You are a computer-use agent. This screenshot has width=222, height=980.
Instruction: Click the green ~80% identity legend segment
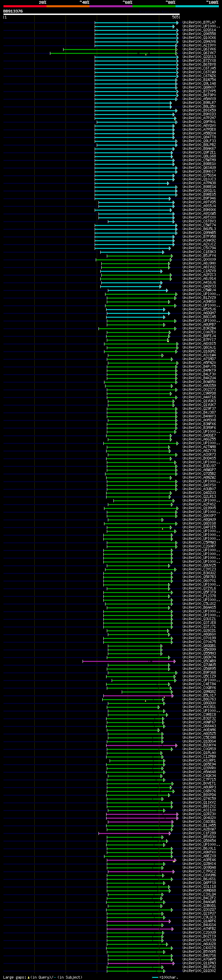click(154, 6)
